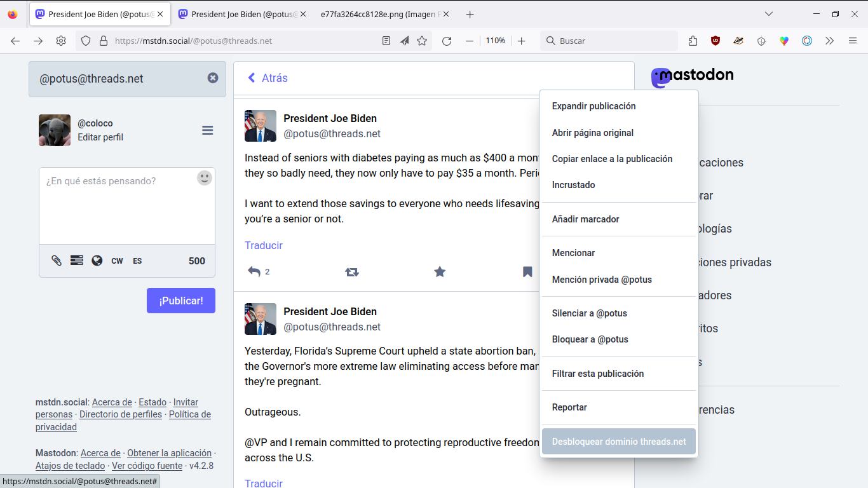Image resolution: width=868 pixels, height=488 pixels.
Task: Select Mención privada @potus
Action: pos(619,280)
